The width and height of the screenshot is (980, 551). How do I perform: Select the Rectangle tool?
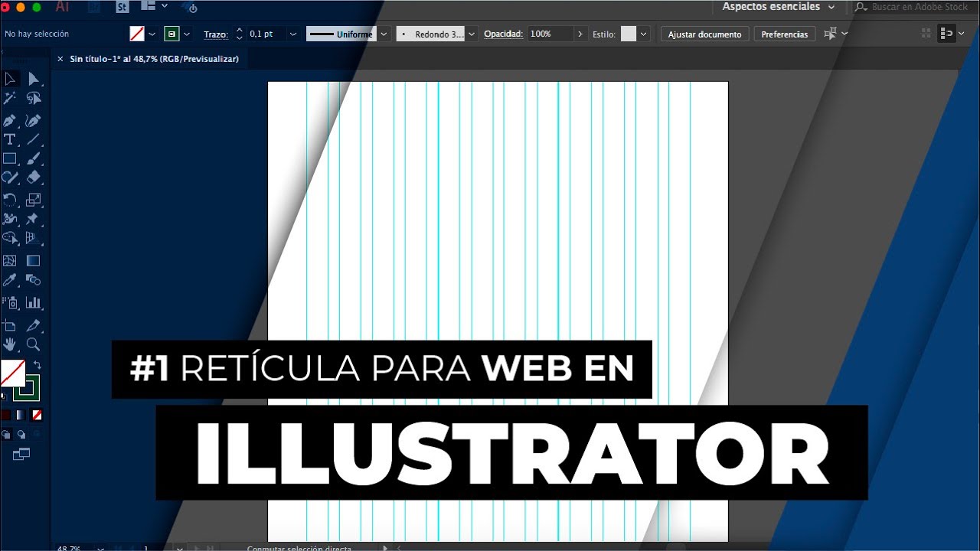click(x=10, y=159)
